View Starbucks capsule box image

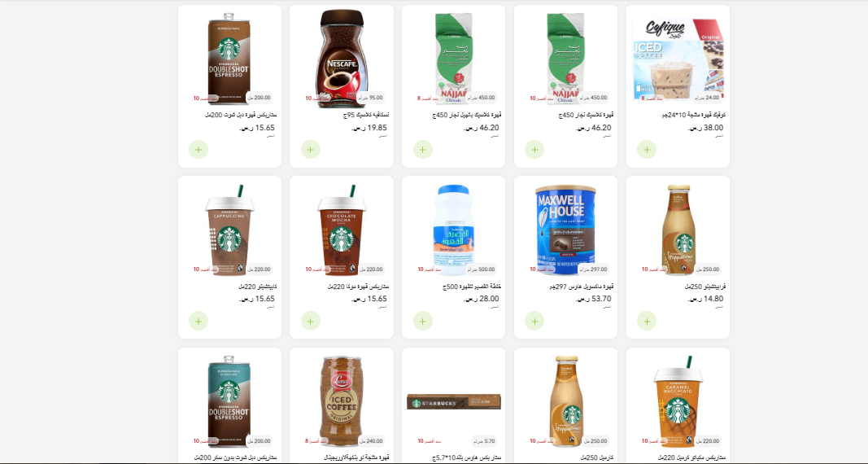pos(453,402)
